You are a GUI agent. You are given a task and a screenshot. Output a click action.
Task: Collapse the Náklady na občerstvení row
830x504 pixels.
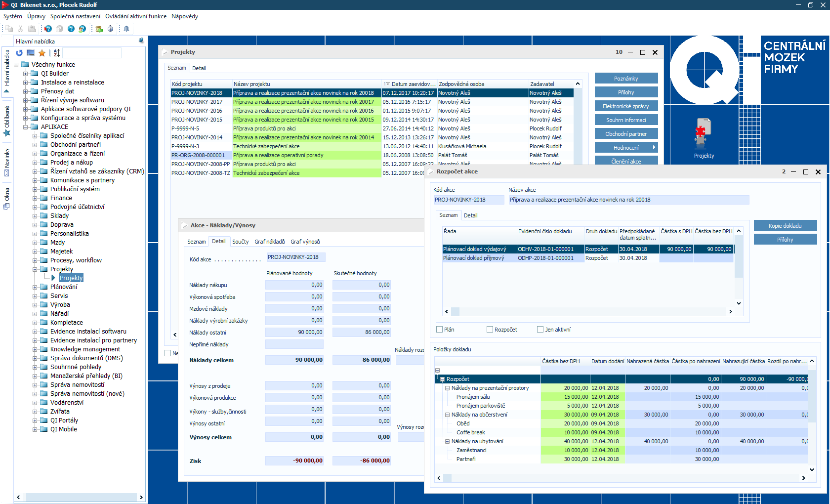click(447, 415)
